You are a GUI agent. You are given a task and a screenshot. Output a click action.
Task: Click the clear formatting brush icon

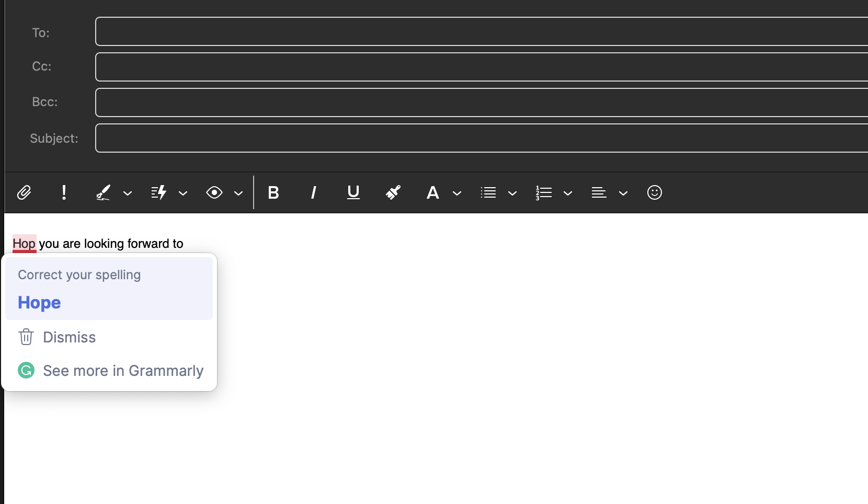393,193
